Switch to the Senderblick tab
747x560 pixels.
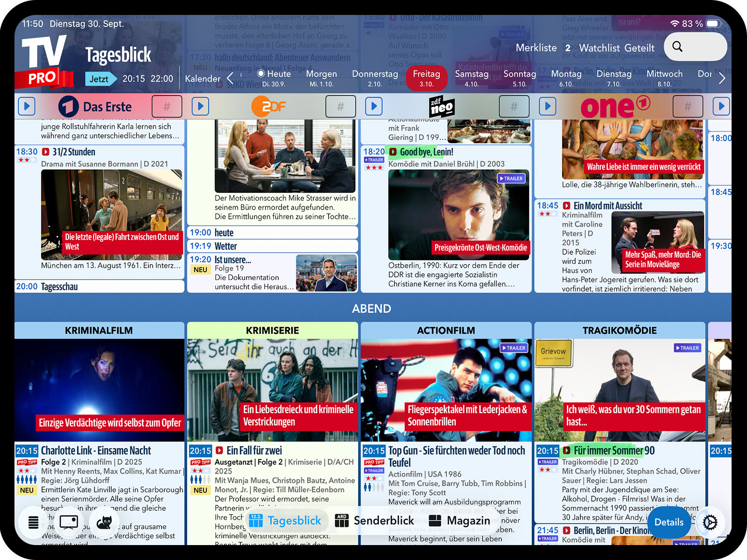coord(374,521)
